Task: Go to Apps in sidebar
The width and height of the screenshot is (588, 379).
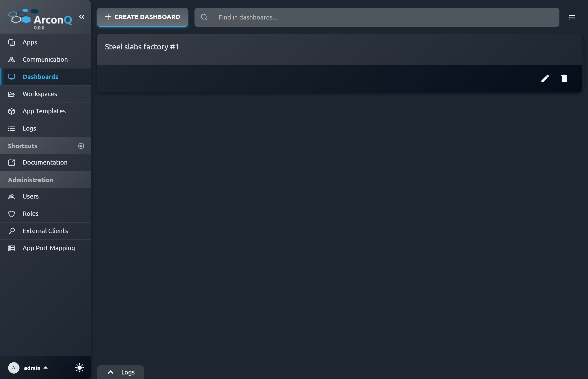Action: [30, 42]
